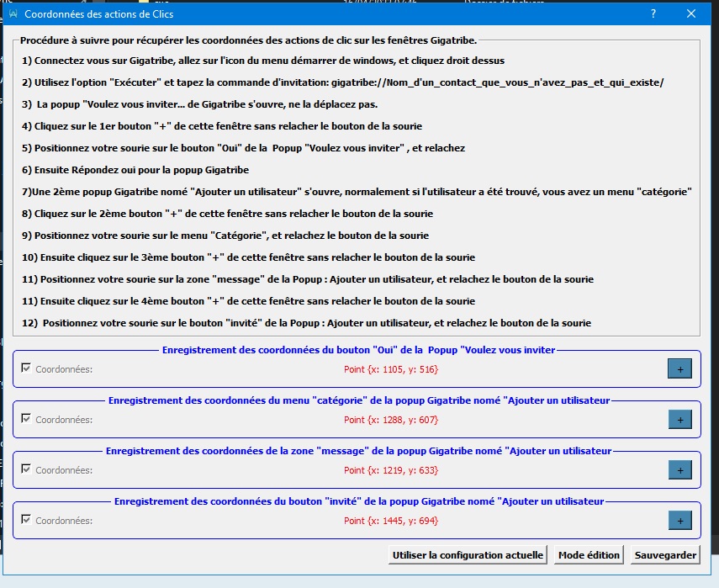Click the step text about zone "message" de la Popup
Image resolution: width=719 pixels, height=588 pixels.
pos(308,279)
